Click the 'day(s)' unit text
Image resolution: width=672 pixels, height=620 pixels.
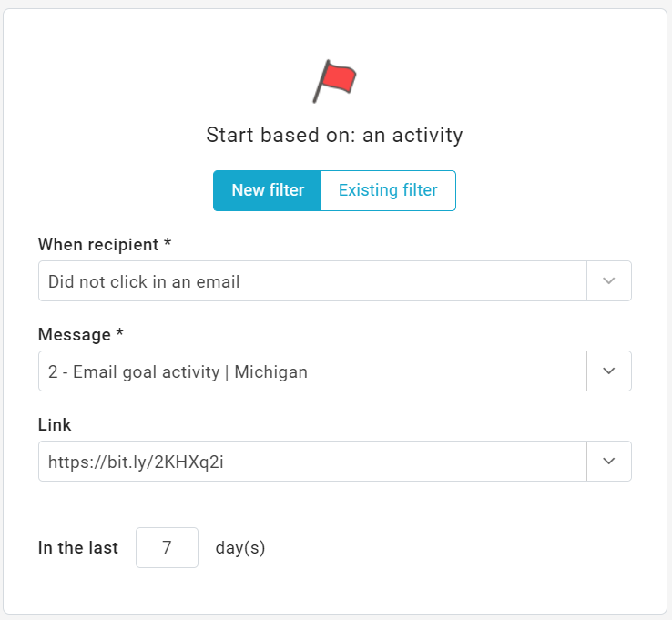[x=240, y=548]
